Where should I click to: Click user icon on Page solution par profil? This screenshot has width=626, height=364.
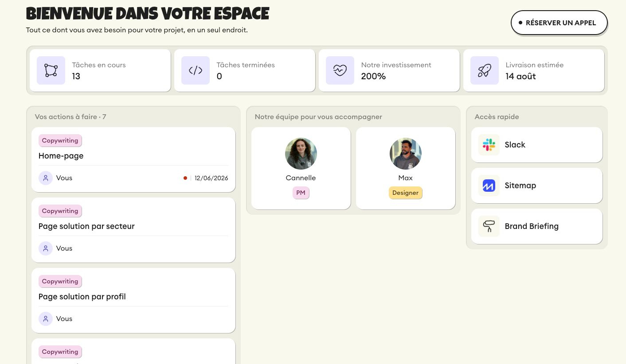[46, 319]
